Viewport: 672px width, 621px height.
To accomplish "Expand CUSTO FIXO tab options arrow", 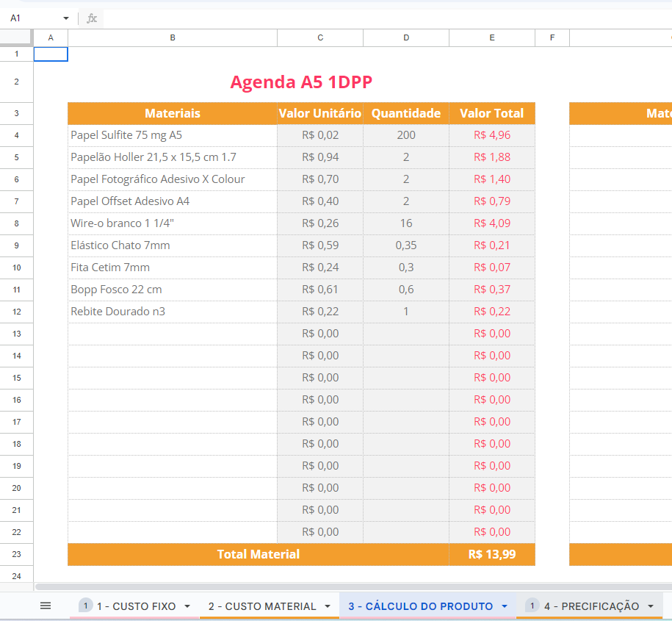I will (x=187, y=606).
